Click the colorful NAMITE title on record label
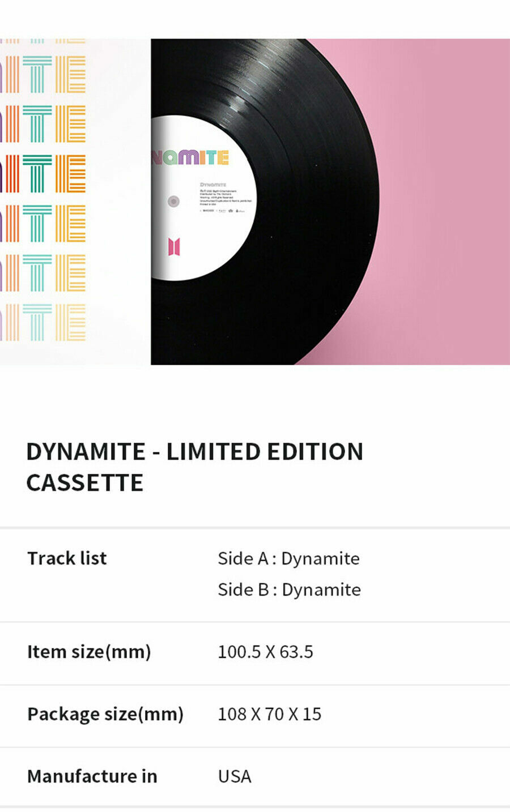Viewport: 510px width, 812px height. tap(190, 157)
